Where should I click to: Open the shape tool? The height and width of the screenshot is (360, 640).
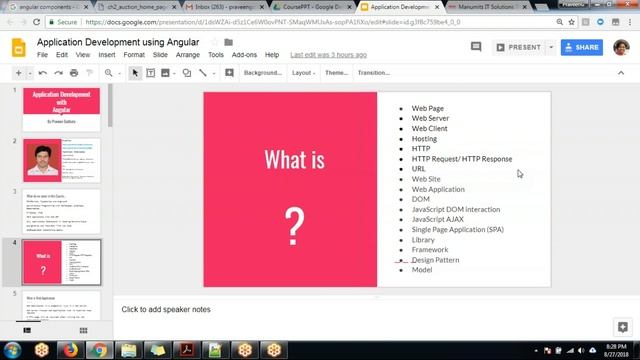pos(187,73)
